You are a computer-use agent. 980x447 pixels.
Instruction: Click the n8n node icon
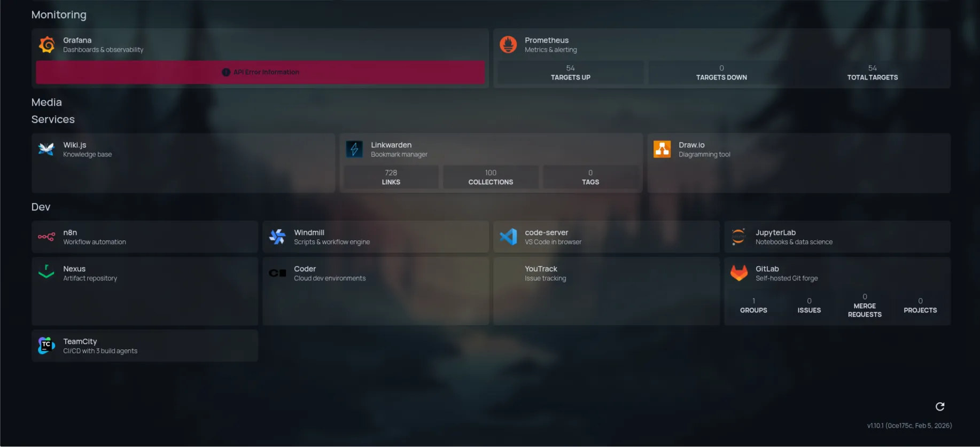click(x=46, y=237)
